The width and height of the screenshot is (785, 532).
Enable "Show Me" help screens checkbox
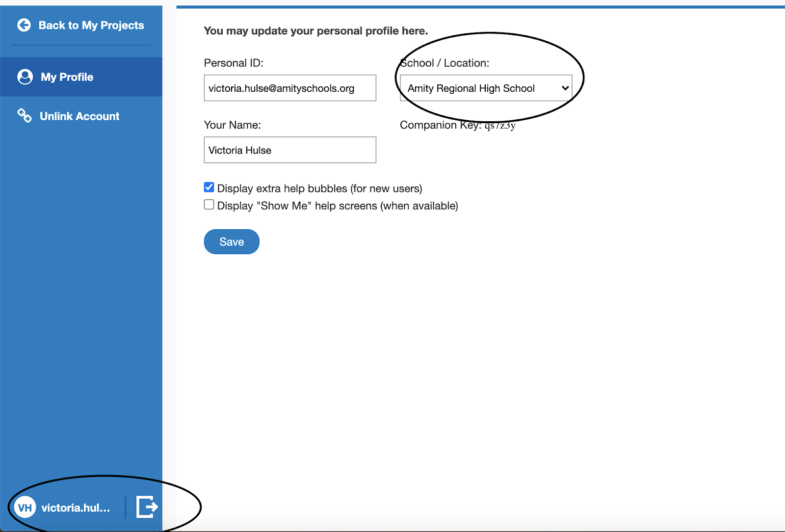(209, 205)
